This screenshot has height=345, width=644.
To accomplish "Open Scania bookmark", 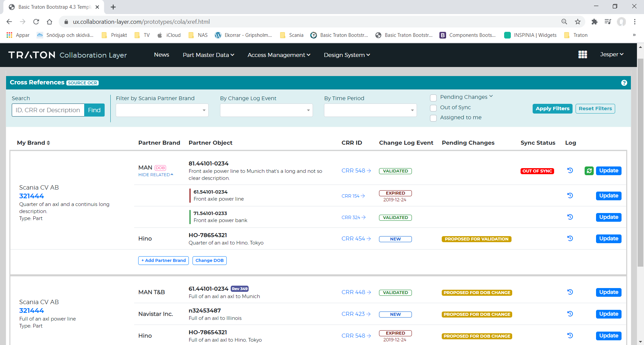I will (x=292, y=35).
